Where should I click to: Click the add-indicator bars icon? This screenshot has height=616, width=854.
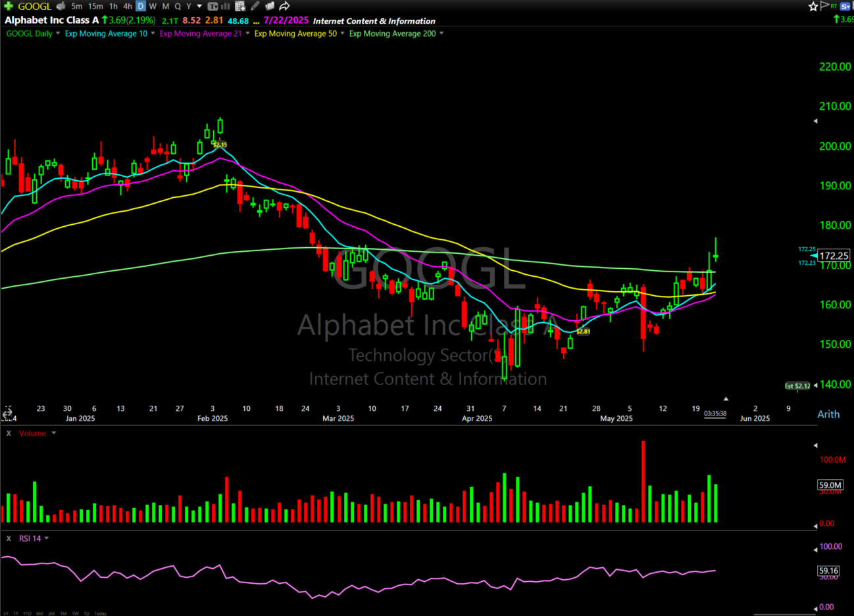(226, 6)
